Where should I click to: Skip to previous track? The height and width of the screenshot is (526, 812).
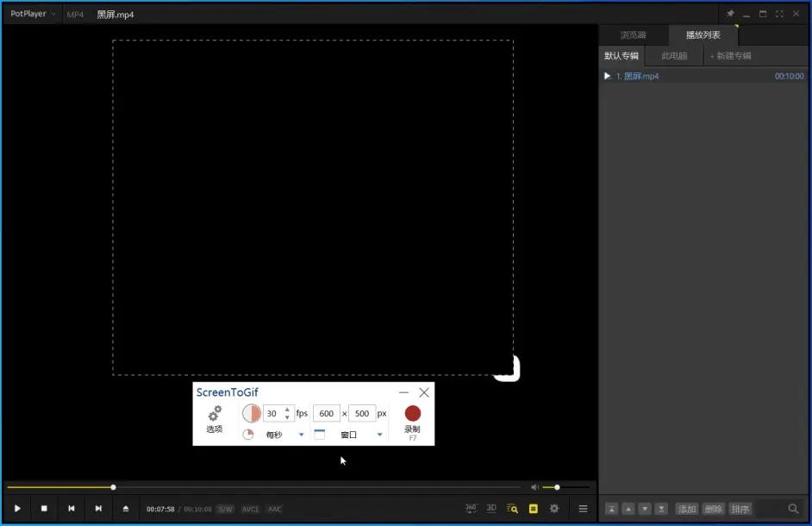[x=72, y=509]
